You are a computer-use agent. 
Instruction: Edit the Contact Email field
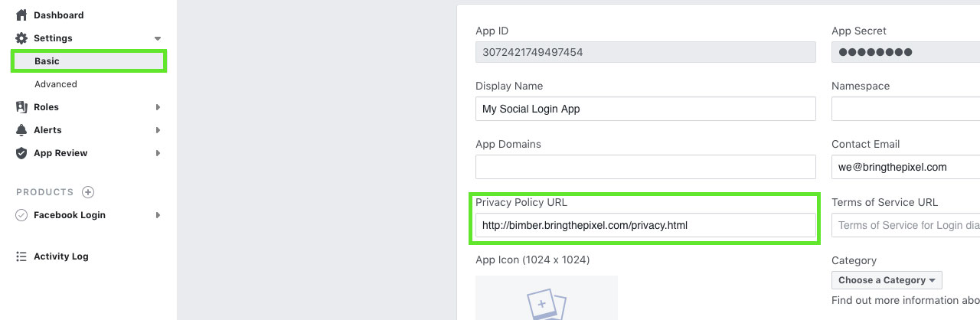coord(906,167)
